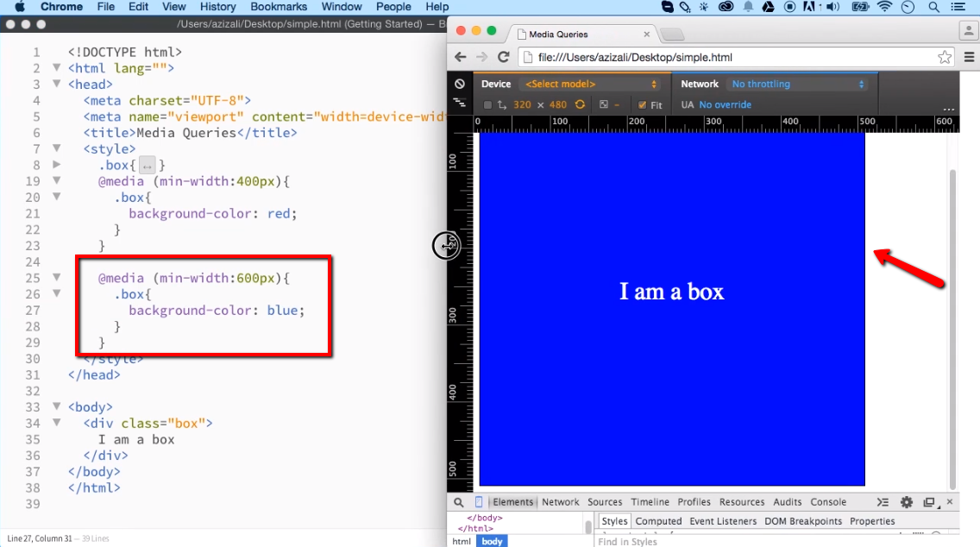Bookmark this page with the star icon

(945, 58)
